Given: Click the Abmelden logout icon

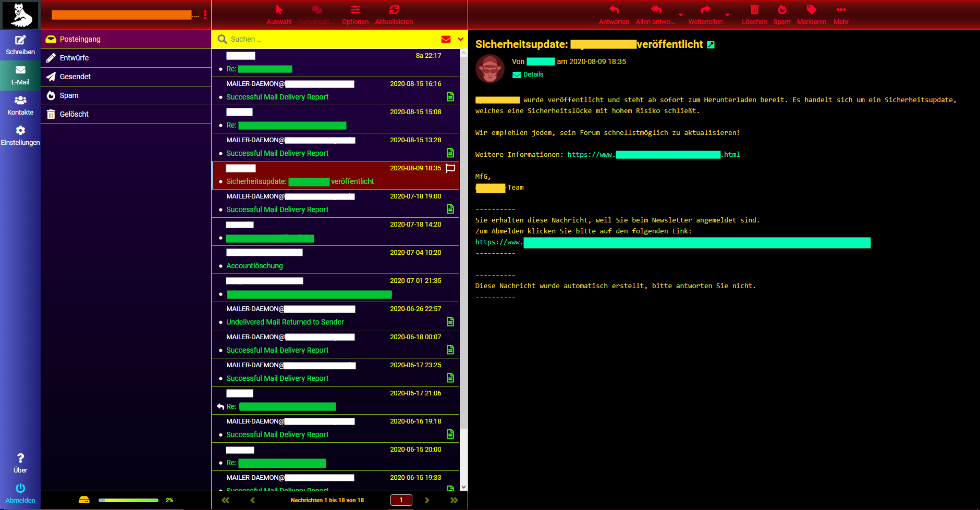Looking at the screenshot, I should 20,489.
